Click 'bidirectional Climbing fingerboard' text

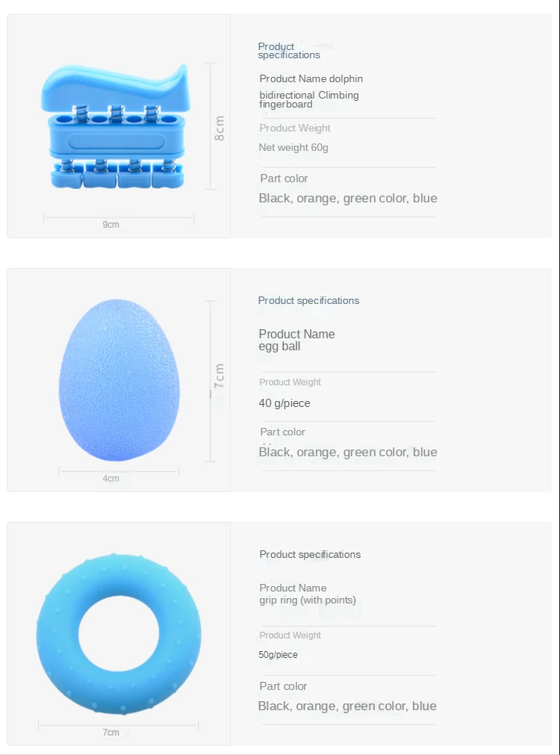coord(308,99)
